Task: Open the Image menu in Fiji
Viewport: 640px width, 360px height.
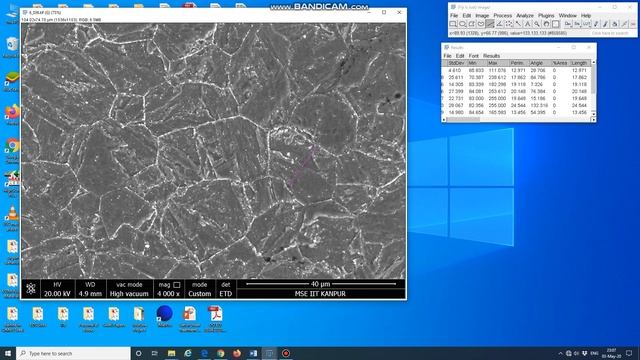Action: pos(482,16)
